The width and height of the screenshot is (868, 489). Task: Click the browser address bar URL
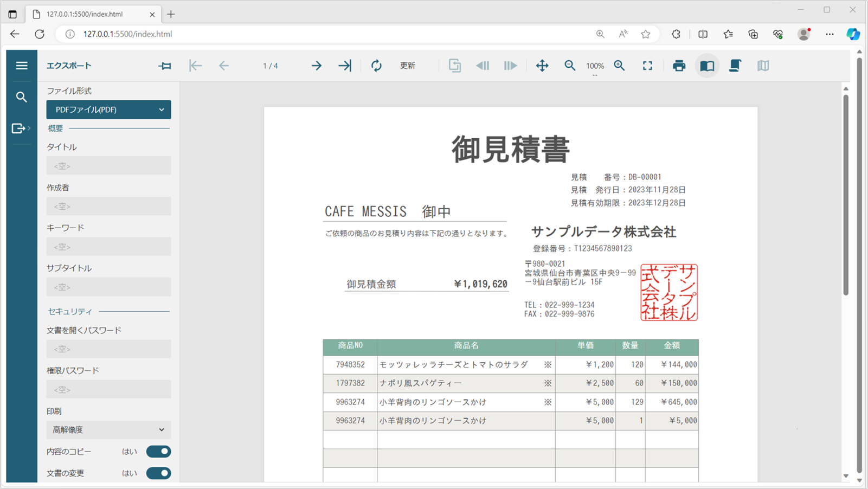click(127, 34)
